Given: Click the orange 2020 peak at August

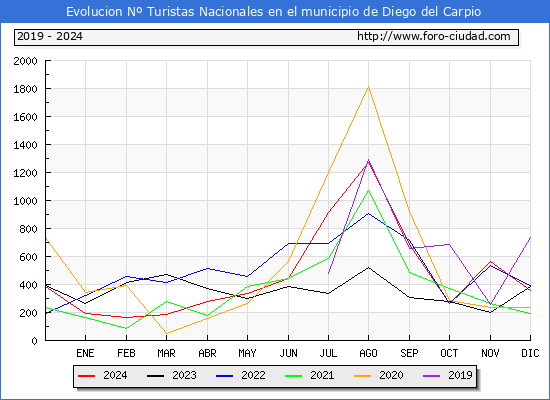Looking at the screenshot, I should point(368,87).
